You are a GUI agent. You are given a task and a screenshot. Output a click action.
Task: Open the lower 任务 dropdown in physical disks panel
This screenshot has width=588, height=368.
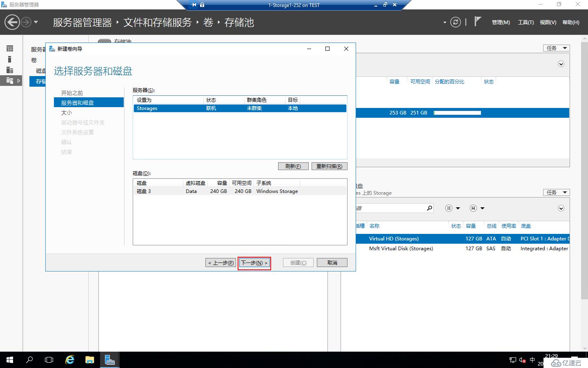point(556,192)
